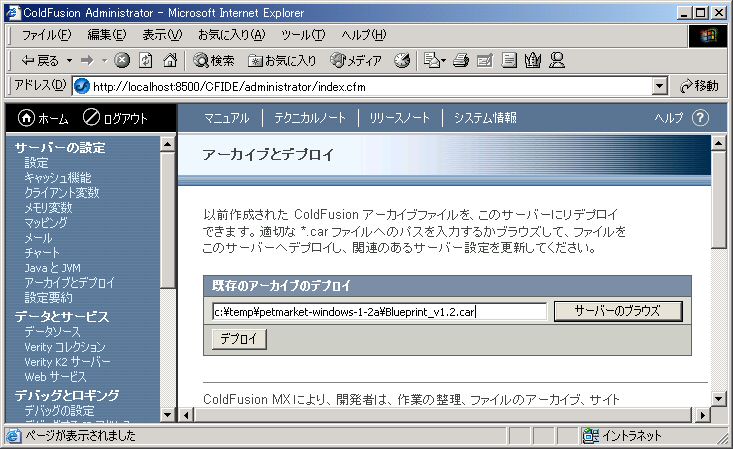The image size is (733, 449).
Task: Open the Forward button history dropdown arrow
Action: tap(104, 60)
